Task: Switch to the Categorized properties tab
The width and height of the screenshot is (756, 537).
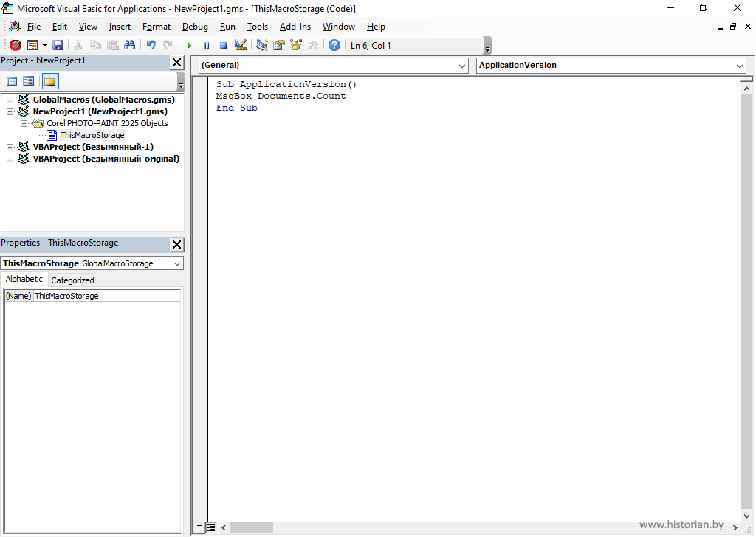Action: tap(72, 280)
